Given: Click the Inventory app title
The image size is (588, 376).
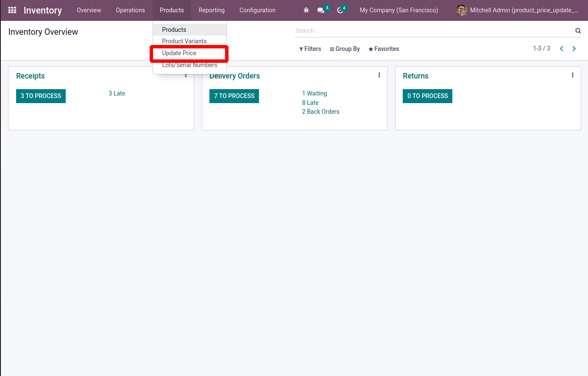Looking at the screenshot, I should click(43, 10).
